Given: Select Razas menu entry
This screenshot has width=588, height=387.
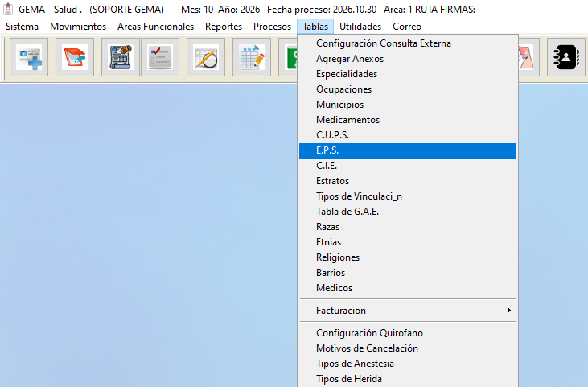Looking at the screenshot, I should (x=408, y=227).
